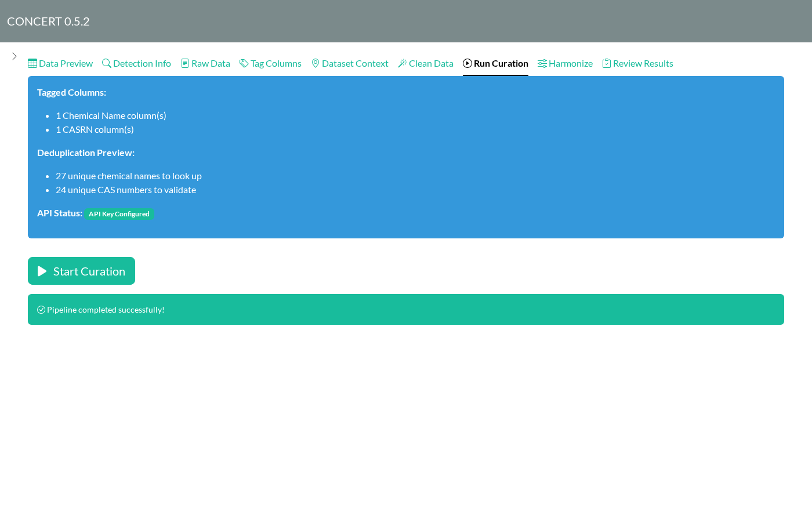Click the "Tagged Columns:" heading
The image size is (812, 522).
point(72,92)
